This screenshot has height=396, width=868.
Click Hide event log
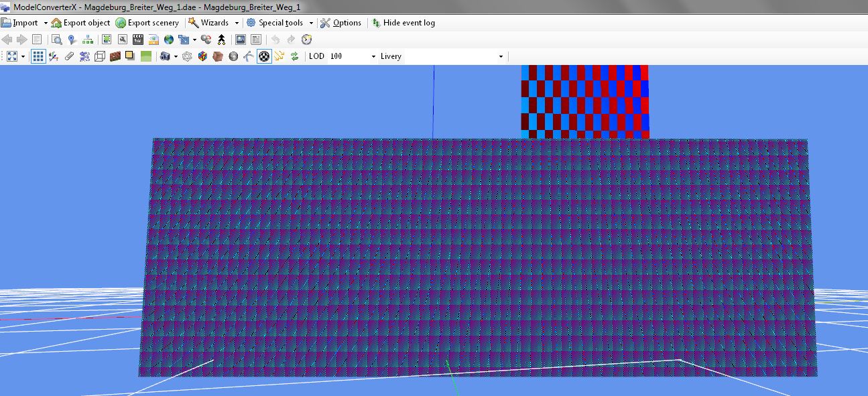pyautogui.click(x=404, y=23)
